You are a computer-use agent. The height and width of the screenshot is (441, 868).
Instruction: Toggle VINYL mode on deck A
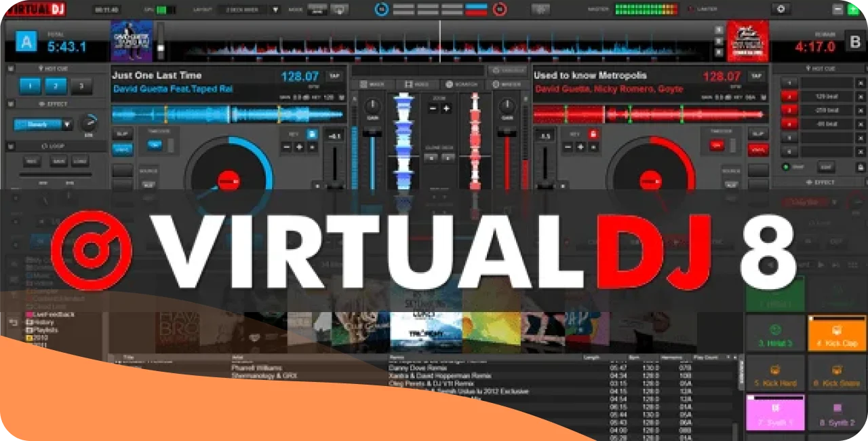(x=123, y=149)
